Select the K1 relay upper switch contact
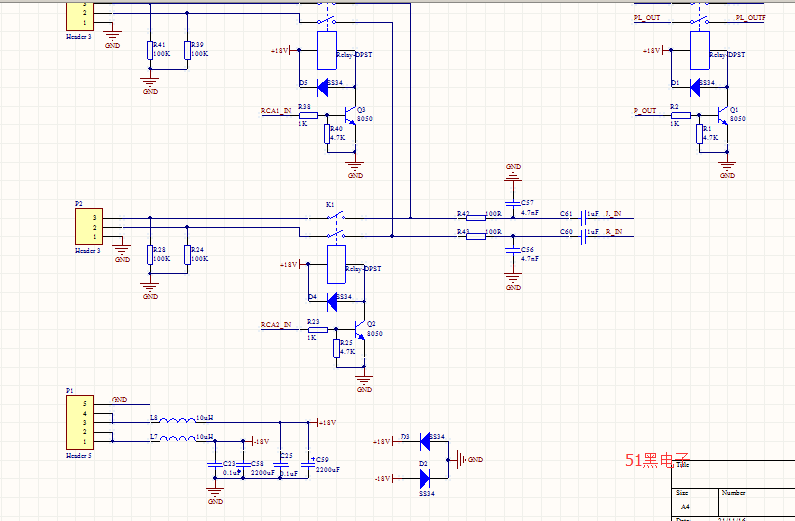The height and width of the screenshot is (521, 795). [x=336, y=216]
